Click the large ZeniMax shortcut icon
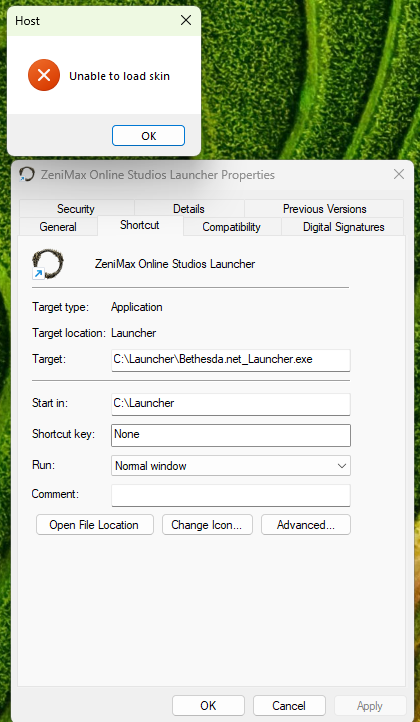Screen dimensions: 420x722 (47, 264)
